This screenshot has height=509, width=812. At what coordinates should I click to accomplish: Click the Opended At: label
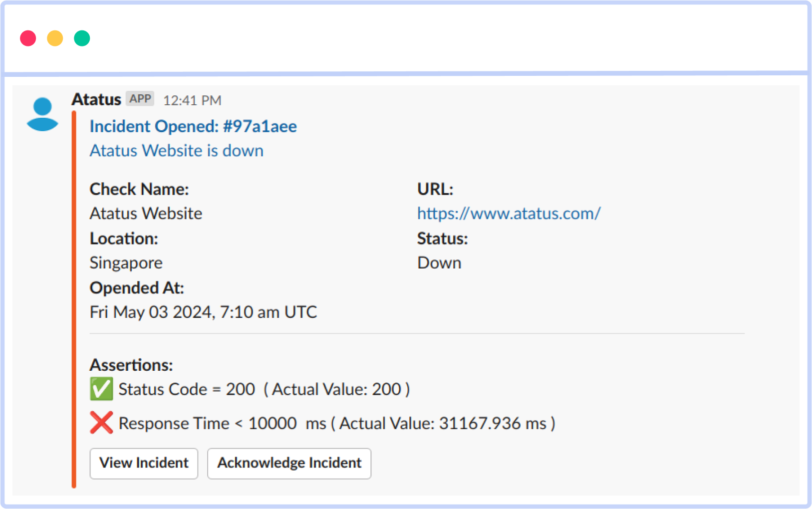click(x=137, y=288)
